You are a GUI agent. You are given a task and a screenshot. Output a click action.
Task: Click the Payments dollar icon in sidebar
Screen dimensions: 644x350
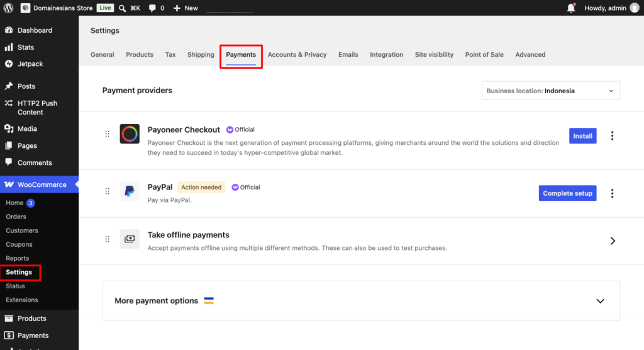(x=9, y=335)
